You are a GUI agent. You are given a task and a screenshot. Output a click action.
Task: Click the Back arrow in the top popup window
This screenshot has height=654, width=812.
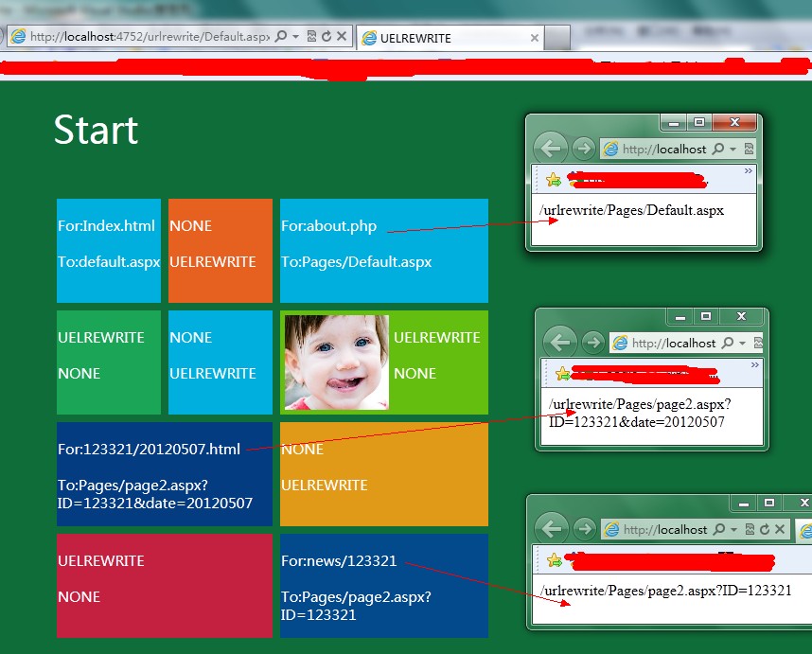click(550, 148)
